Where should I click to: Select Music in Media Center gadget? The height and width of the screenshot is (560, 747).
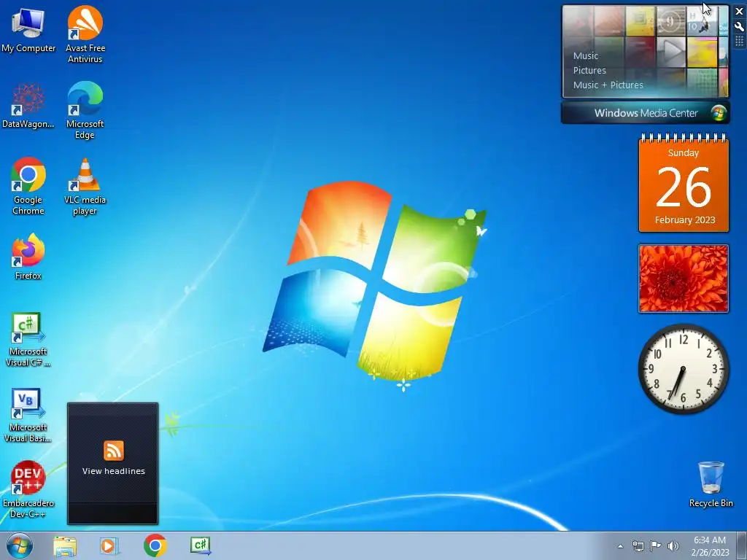pyautogui.click(x=586, y=55)
